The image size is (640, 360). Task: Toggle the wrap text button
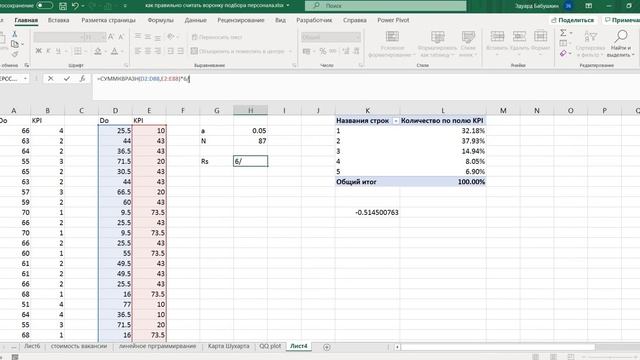click(217, 37)
